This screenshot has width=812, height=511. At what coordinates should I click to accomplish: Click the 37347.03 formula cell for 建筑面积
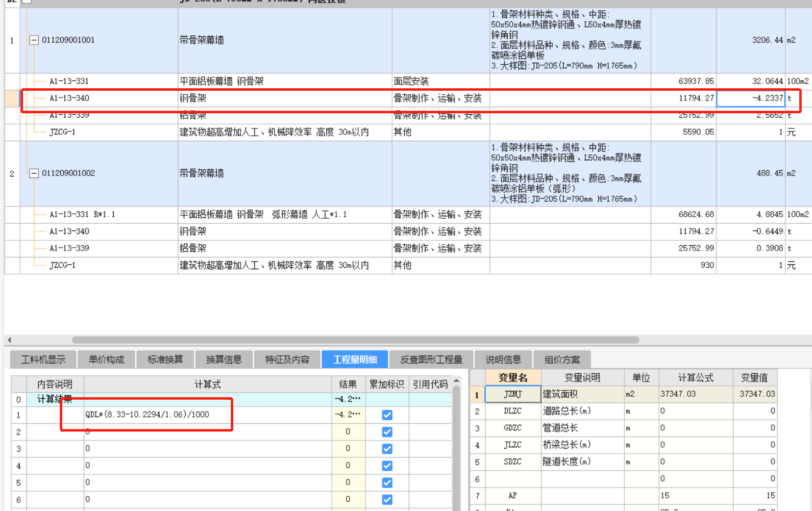point(696,394)
